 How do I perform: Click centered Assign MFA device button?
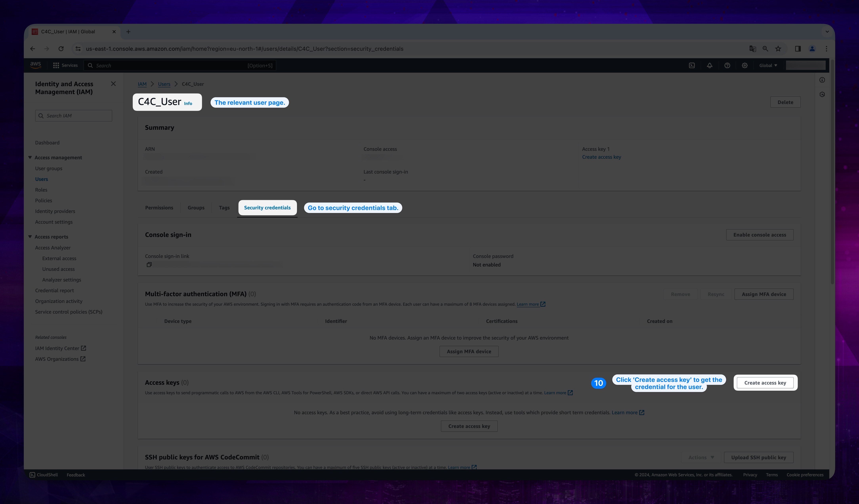[x=469, y=351]
